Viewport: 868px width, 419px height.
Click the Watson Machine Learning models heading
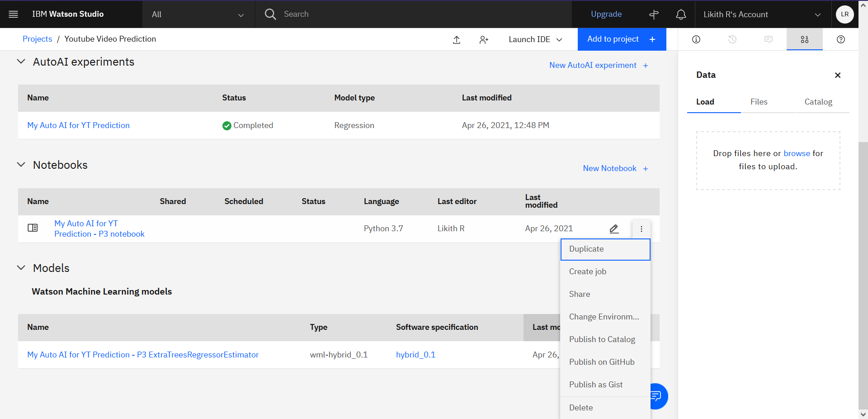(x=102, y=291)
